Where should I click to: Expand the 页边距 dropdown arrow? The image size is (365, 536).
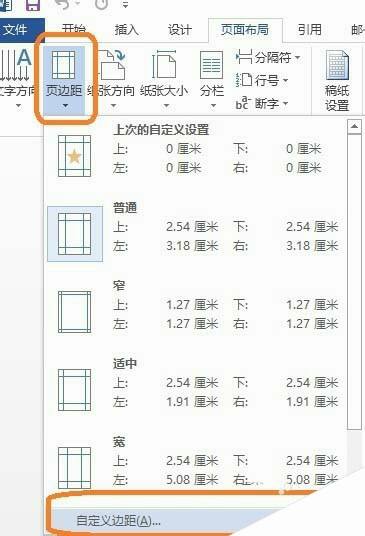coord(65,106)
